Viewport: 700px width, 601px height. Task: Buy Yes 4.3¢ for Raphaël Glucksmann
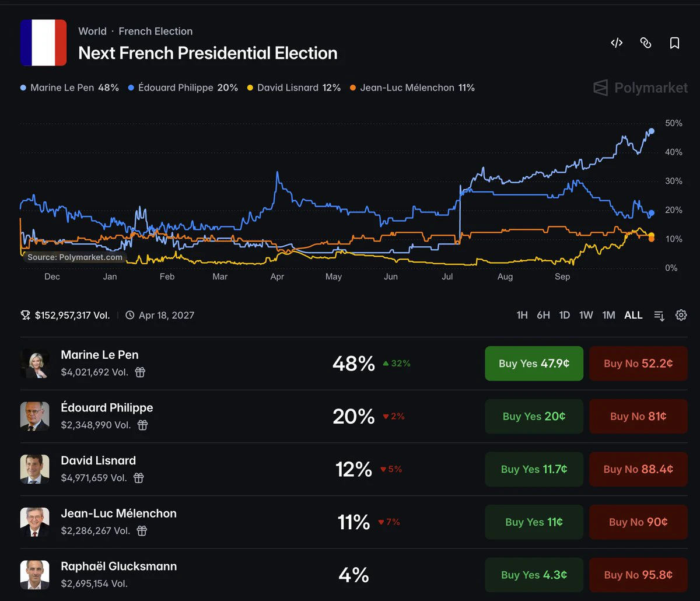tap(534, 575)
